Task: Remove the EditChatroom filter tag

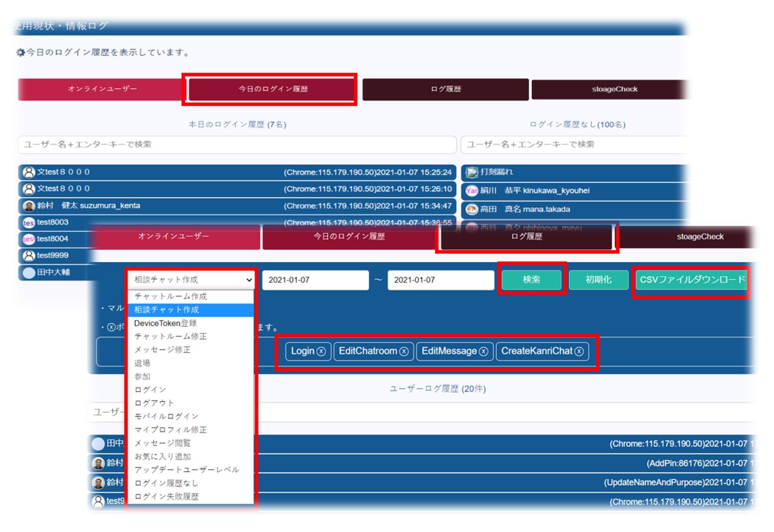Action: (x=404, y=351)
